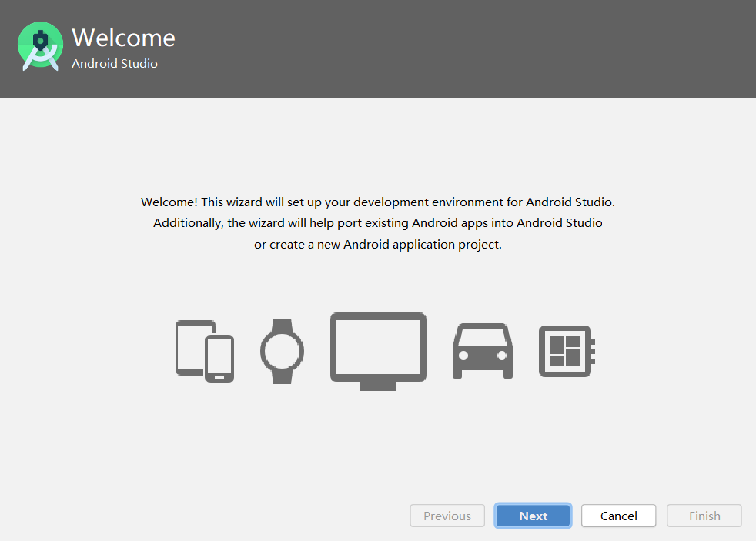Click the Cancel button
Screen dimensions: 756x541
coord(619,516)
